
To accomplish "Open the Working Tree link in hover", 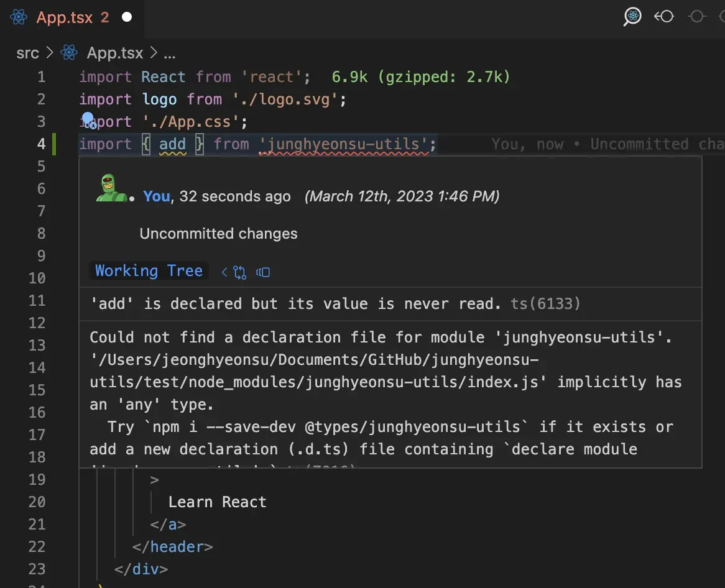I will pos(149,271).
